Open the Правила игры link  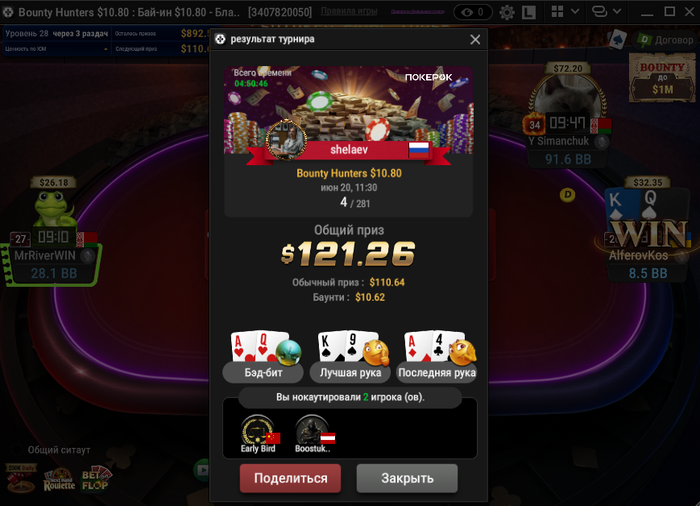point(349,11)
